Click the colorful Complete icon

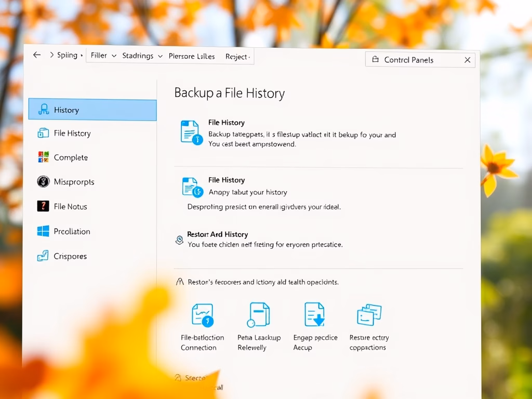click(43, 157)
